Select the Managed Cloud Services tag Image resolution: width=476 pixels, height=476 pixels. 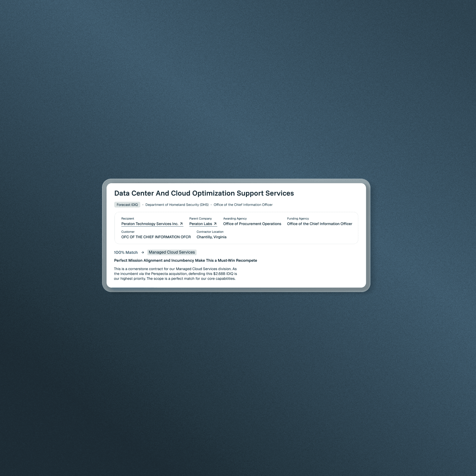point(172,252)
